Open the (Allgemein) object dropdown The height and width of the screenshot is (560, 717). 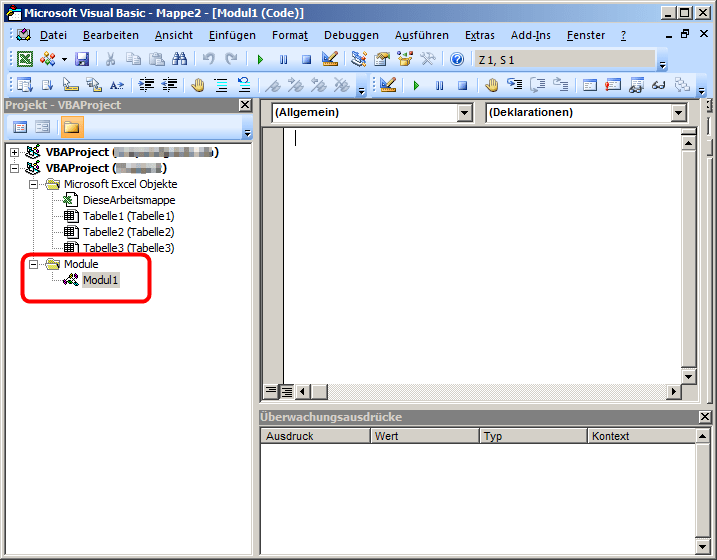point(465,112)
